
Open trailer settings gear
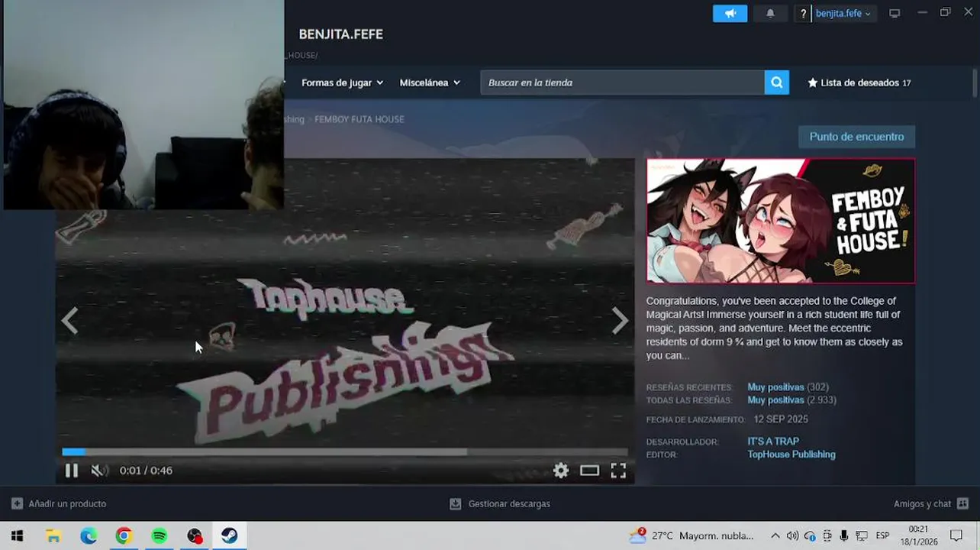pyautogui.click(x=561, y=471)
